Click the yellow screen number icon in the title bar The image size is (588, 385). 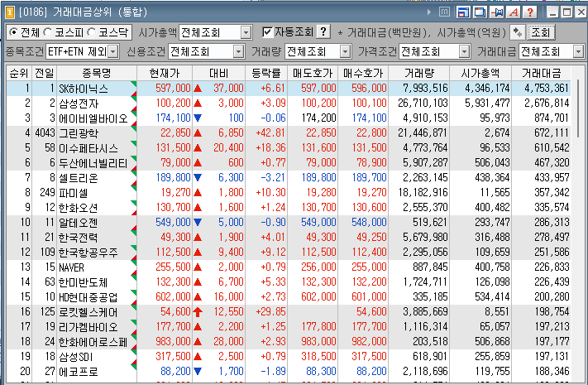pyautogui.click(x=10, y=12)
